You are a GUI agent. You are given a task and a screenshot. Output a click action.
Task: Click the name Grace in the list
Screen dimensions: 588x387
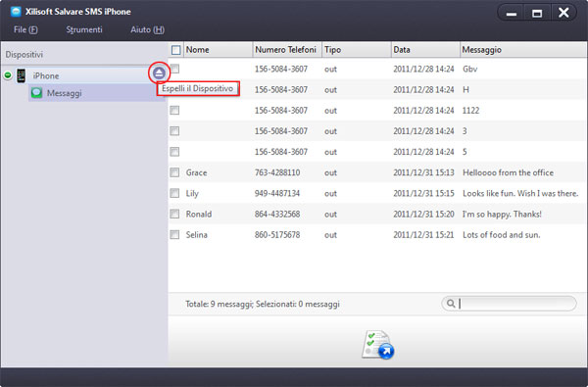tap(196, 172)
